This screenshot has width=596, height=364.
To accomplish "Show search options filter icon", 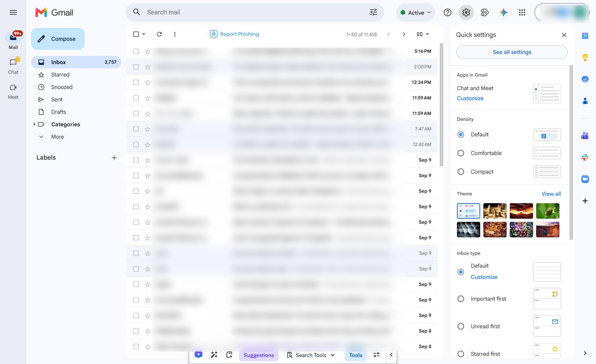I will click(373, 12).
